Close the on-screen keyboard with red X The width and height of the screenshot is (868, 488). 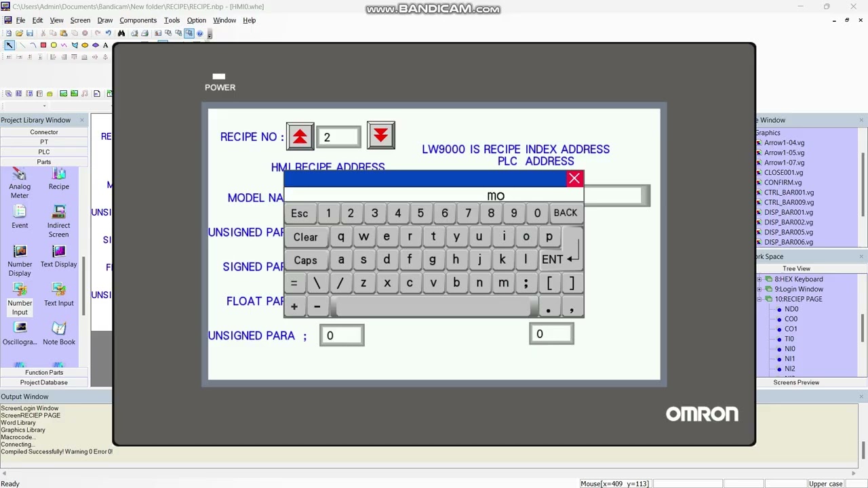pos(574,179)
